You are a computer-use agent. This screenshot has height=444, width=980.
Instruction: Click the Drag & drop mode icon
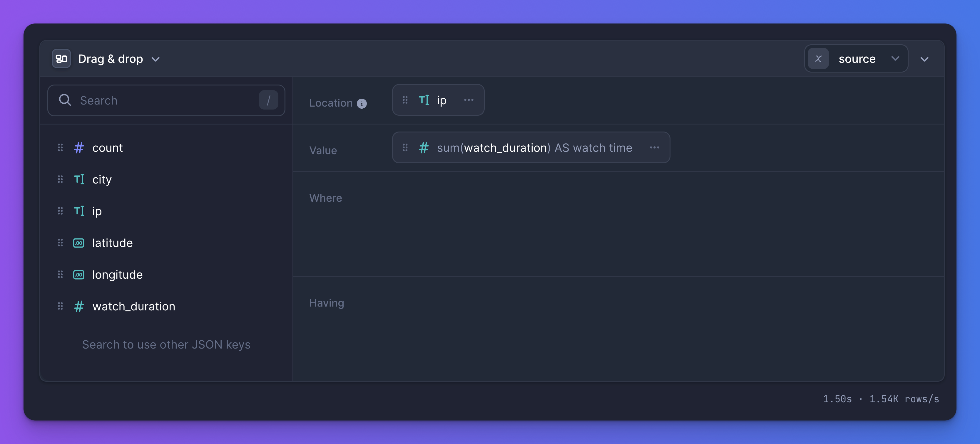coord(61,59)
